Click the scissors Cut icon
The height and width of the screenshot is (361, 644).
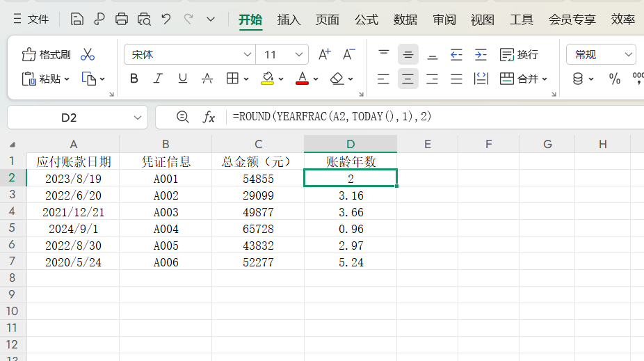coord(88,55)
